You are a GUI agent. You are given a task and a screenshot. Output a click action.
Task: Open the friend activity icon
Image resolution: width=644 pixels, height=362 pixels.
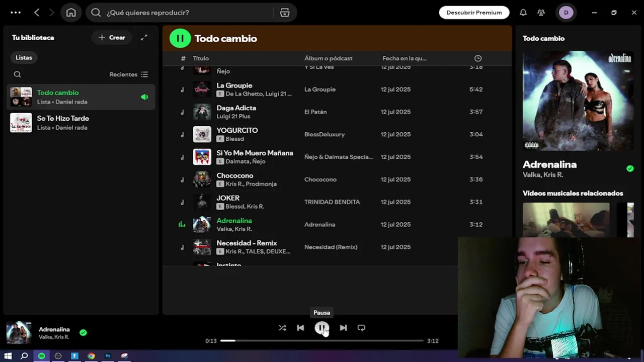(541, 13)
